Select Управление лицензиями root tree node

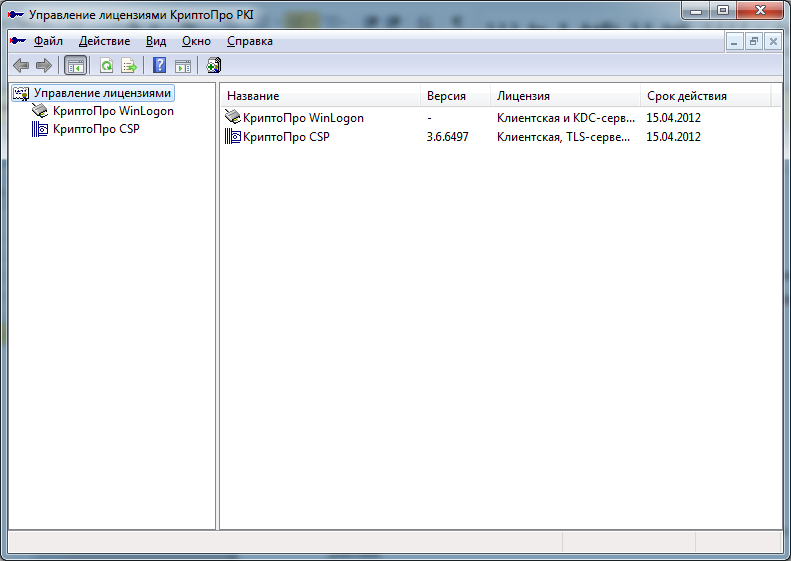point(102,93)
